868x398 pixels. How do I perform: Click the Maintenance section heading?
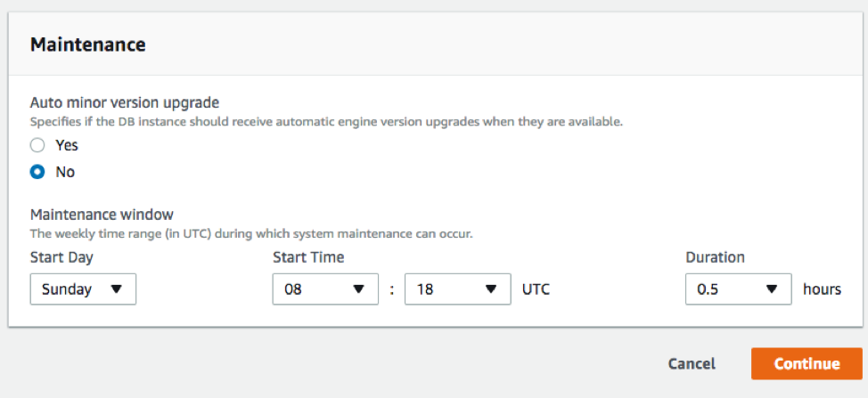88,45
